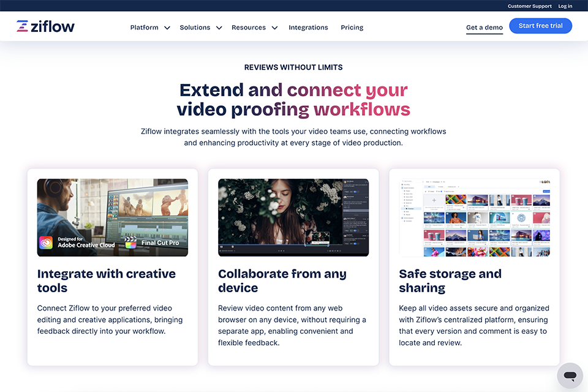
Task: Click the Final Cut Pro icon
Action: pos(130,243)
